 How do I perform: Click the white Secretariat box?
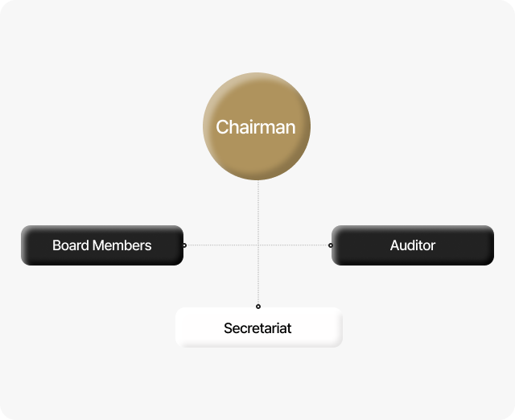258,327
